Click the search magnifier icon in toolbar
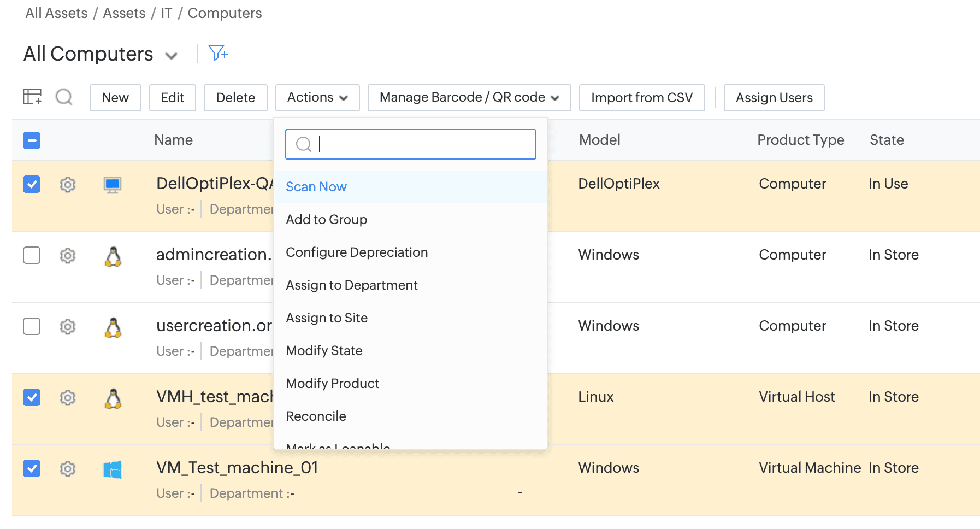Image resolution: width=980 pixels, height=529 pixels. (64, 97)
